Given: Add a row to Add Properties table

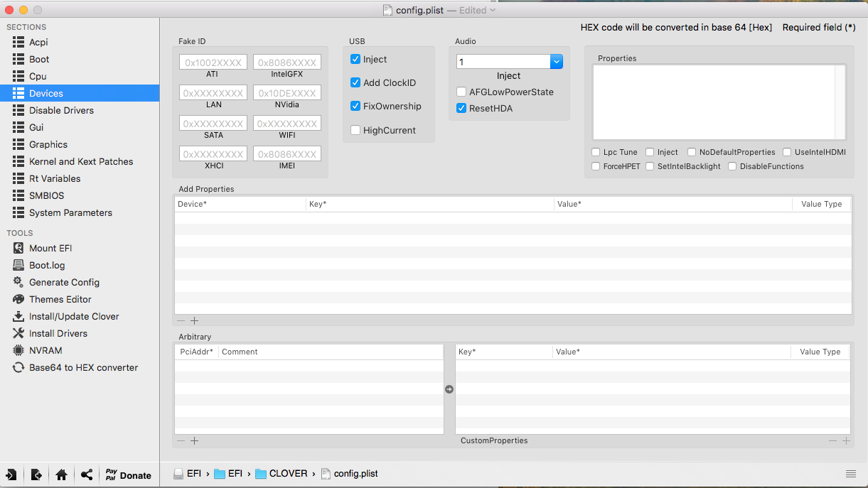Looking at the screenshot, I should [x=194, y=321].
